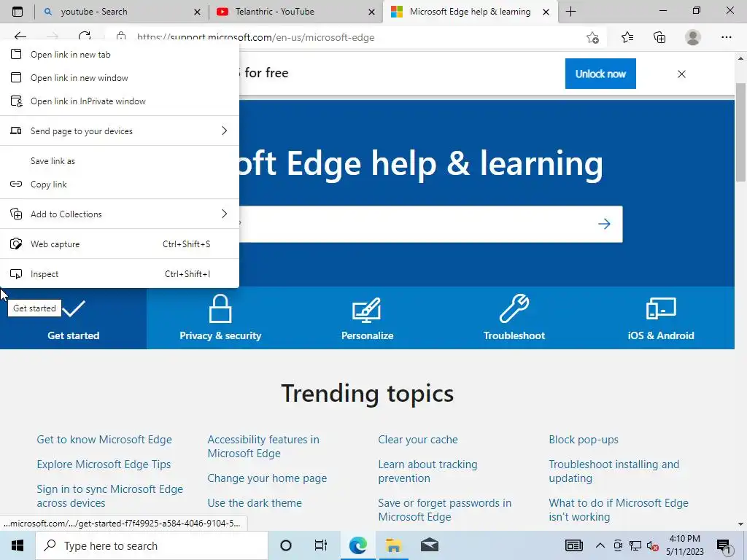Image resolution: width=747 pixels, height=560 pixels.
Task: Open the taskbar clock and date
Action: 684,545
